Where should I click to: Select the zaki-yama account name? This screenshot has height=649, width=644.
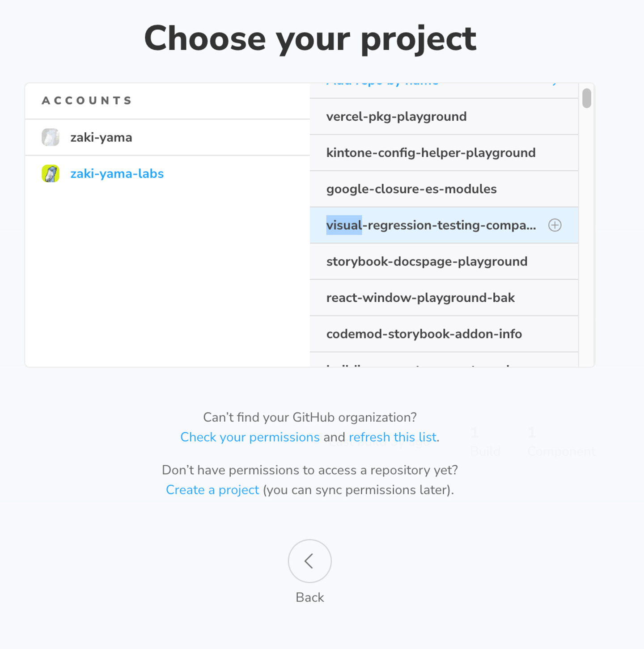(101, 137)
